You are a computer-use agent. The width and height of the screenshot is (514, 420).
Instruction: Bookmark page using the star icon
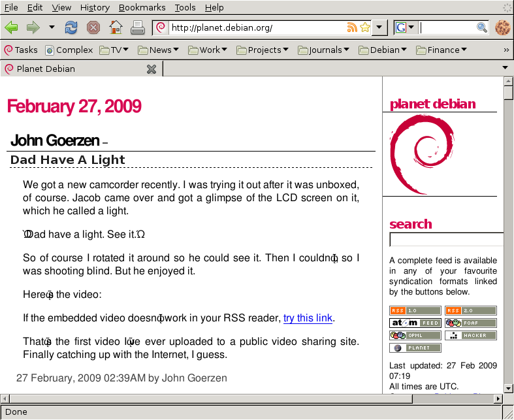[x=365, y=27]
